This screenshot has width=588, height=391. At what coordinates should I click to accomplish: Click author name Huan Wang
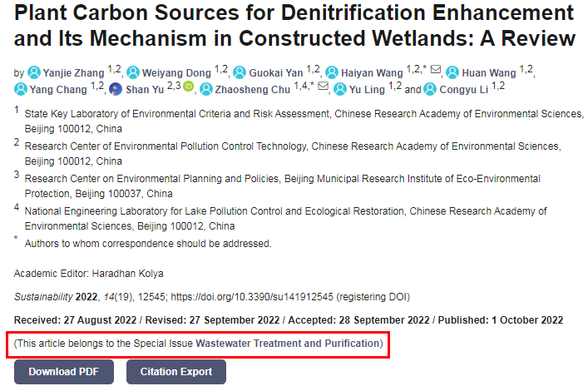[x=491, y=73]
